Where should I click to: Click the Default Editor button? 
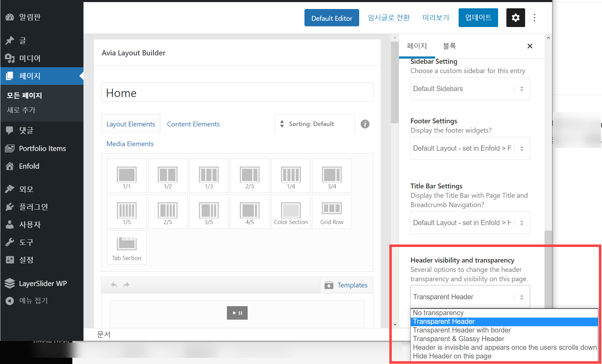click(331, 18)
